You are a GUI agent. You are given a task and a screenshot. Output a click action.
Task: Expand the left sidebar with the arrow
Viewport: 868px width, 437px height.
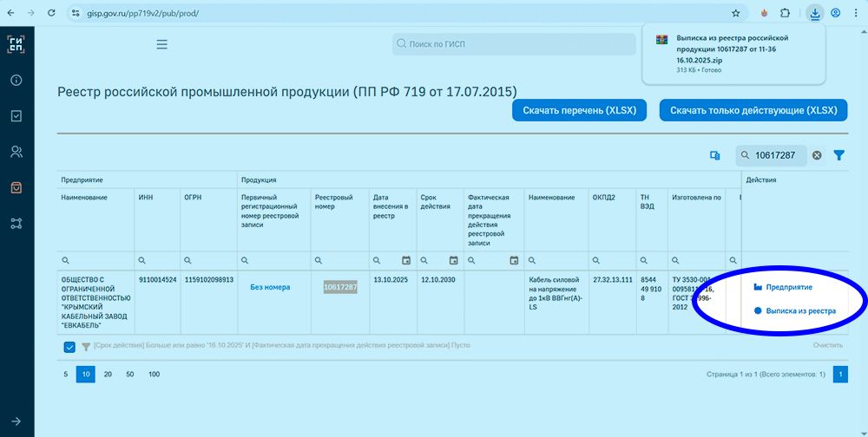pyautogui.click(x=16, y=421)
